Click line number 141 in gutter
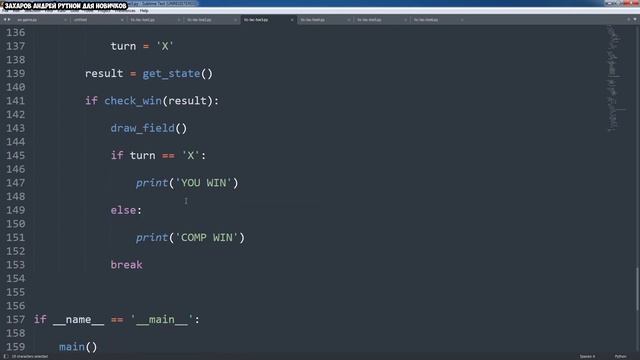 [16, 101]
